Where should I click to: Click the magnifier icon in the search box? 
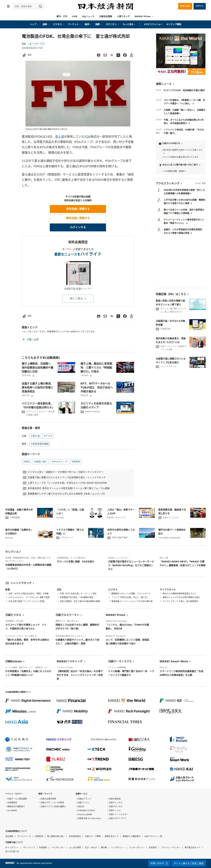coord(40,6)
